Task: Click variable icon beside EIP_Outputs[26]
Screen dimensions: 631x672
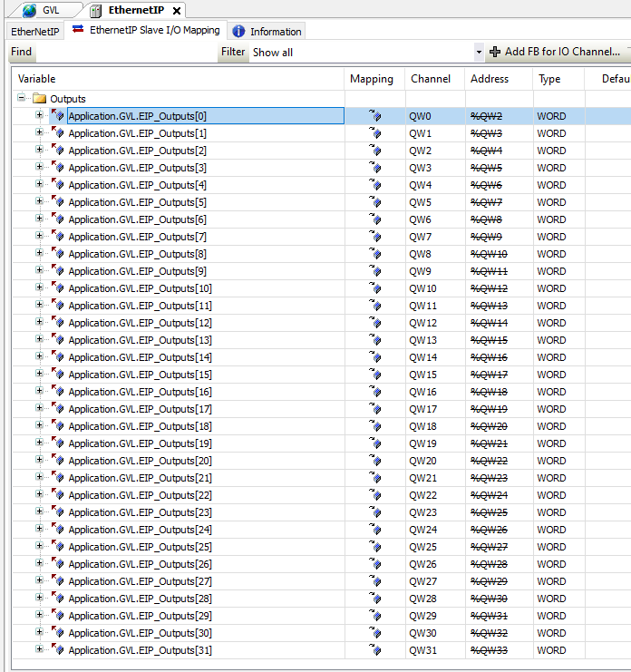Action: [x=58, y=563]
